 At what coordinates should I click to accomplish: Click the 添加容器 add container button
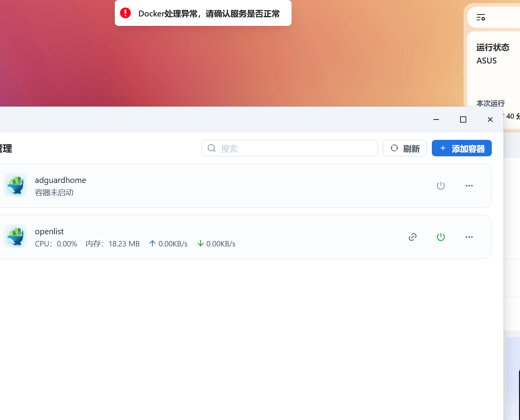coord(462,148)
